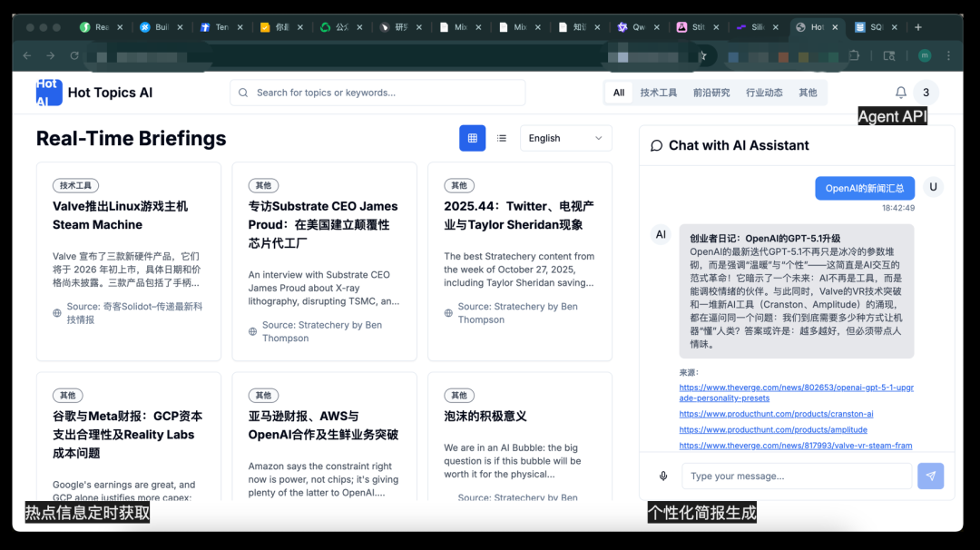Filter by 行业动态 category

pos(764,93)
